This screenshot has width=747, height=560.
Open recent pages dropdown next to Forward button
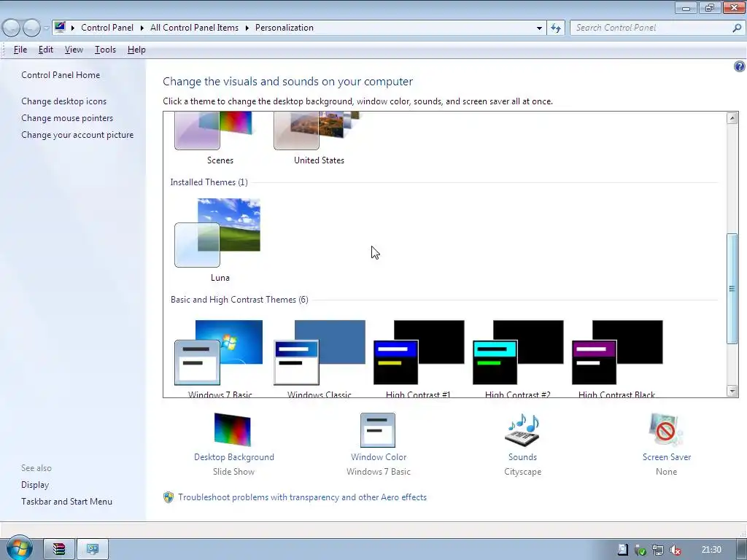[46, 28]
